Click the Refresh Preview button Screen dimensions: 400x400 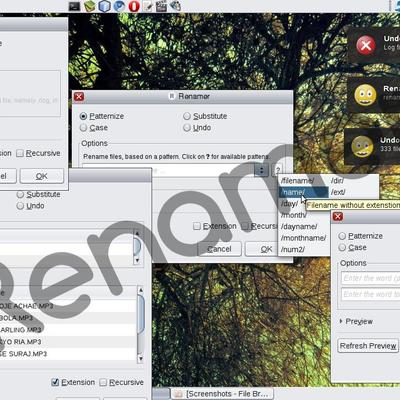coord(368,346)
